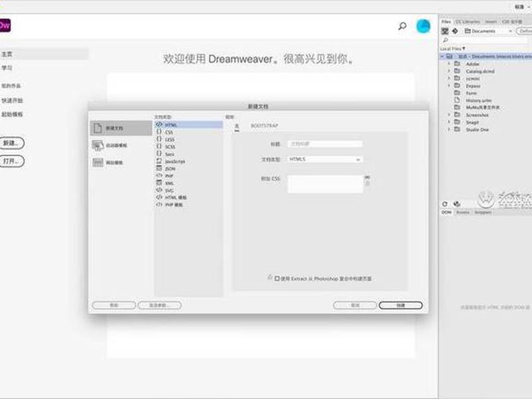Choose the SVG file type entry
Screen dimensions: 532x399
[189, 190]
